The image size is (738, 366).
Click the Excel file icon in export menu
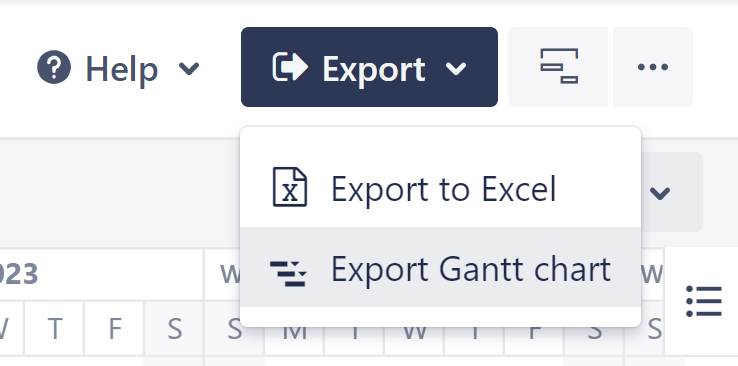click(290, 187)
